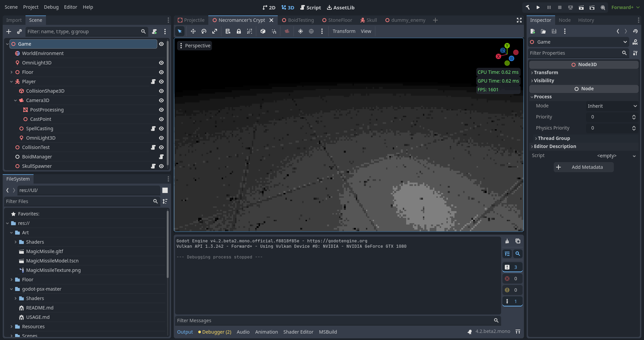Image resolution: width=644 pixels, height=340 pixels.
Task: Expand the Floor folder in FileSystem
Action: (x=11, y=280)
